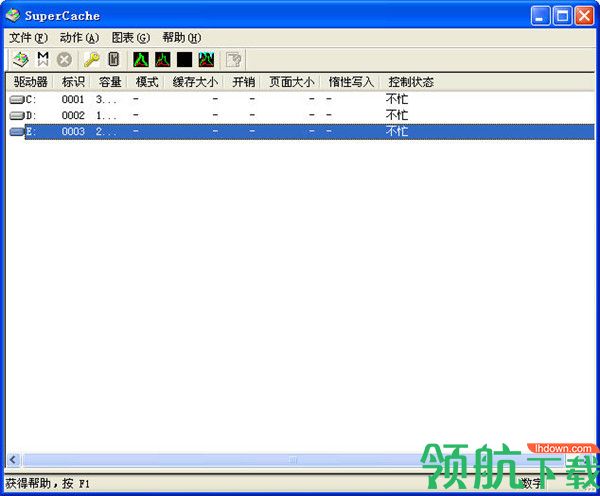Image resolution: width=600 pixels, height=496 pixels.
Task: Click the horizontal scrollbar thumb
Action: click(x=293, y=459)
